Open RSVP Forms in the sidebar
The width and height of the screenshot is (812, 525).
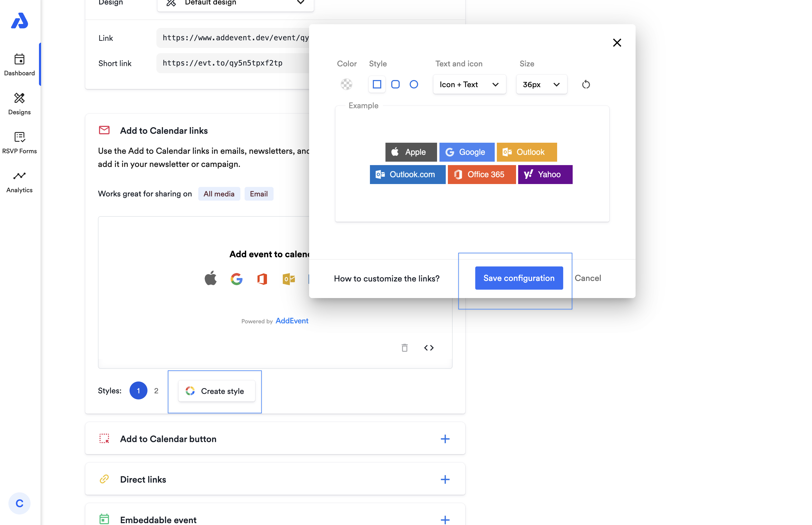tap(19, 142)
